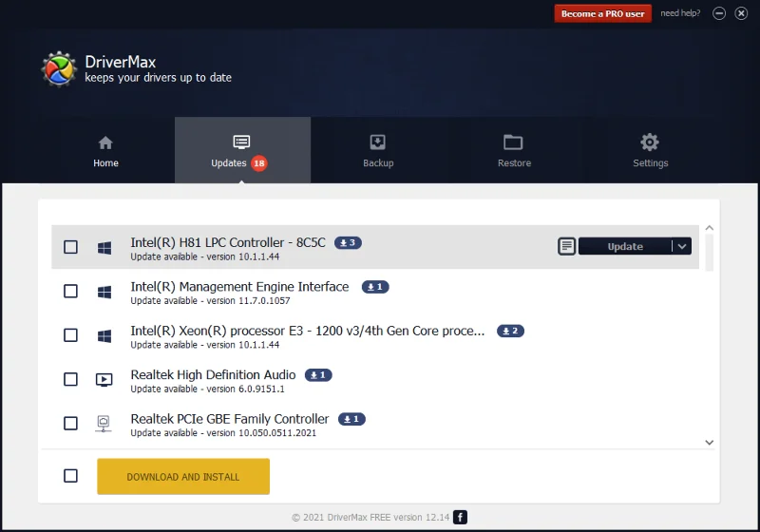
Task: Click the 1 download badge on Realtek PCIe GBE
Action: tap(351, 419)
